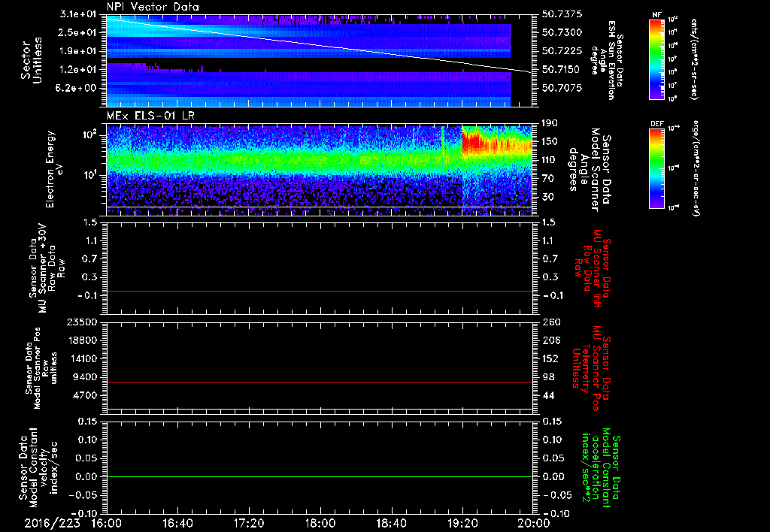Select the 98 telemetry tick value
Viewport: 770px width, 532px height.
548,377
